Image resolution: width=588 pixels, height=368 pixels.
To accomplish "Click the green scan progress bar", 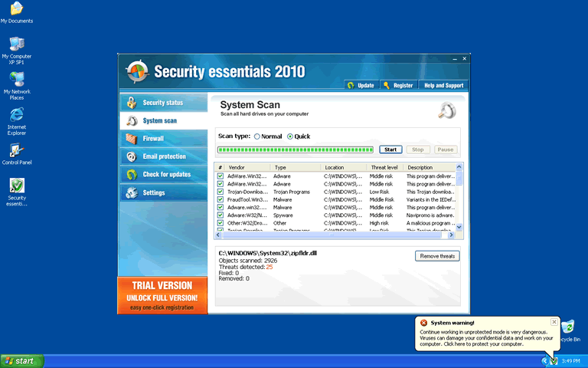I will coord(297,149).
